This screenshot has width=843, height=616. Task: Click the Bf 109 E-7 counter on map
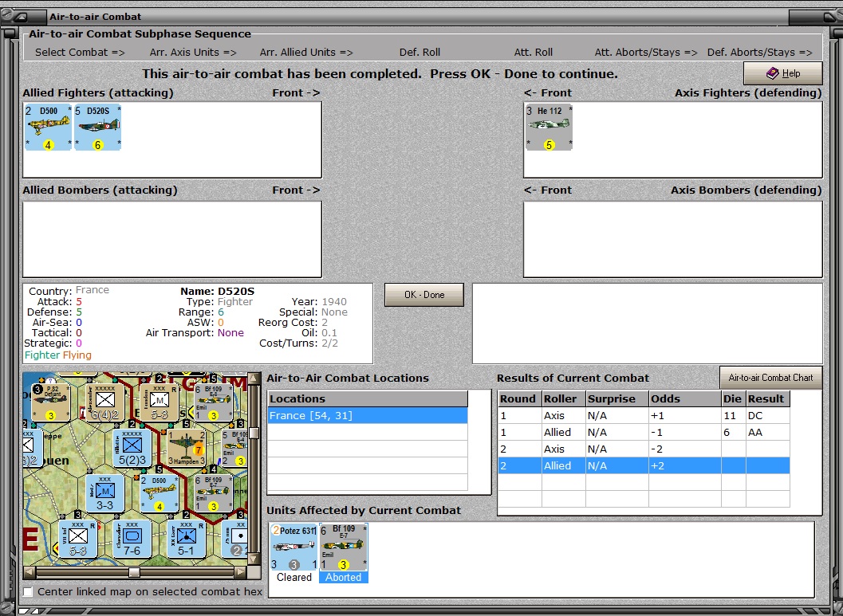coord(214,493)
